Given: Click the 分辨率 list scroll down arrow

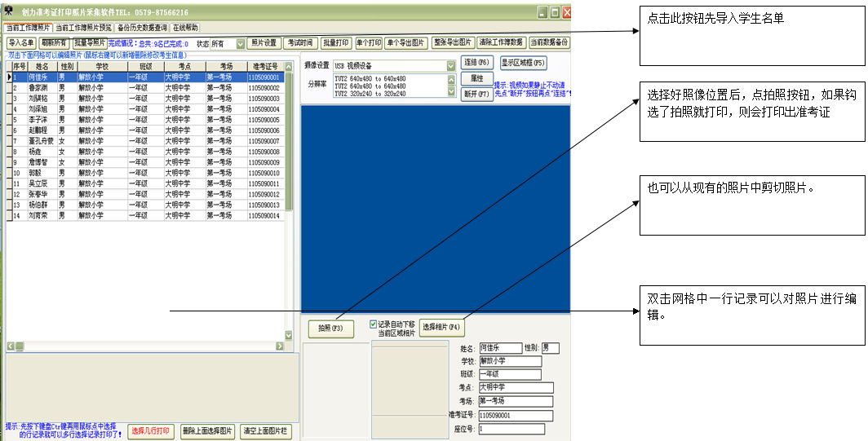Looking at the screenshot, I should point(452,92).
